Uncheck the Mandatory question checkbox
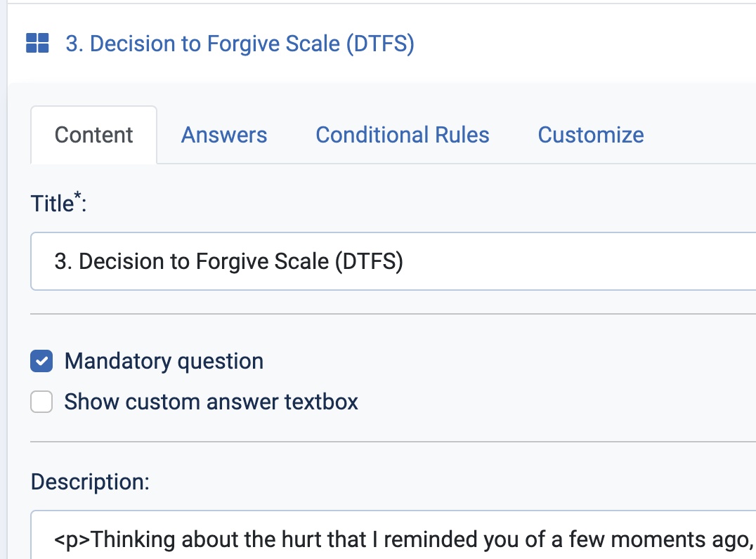This screenshot has width=756, height=559. click(x=41, y=362)
